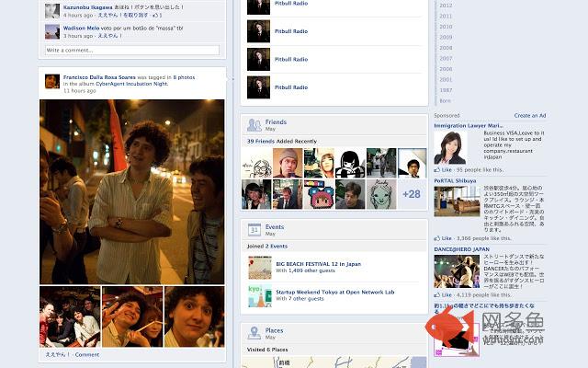Open Immigration Lawyer ad portrait image
The height and width of the screenshot is (368, 588).
point(450,147)
